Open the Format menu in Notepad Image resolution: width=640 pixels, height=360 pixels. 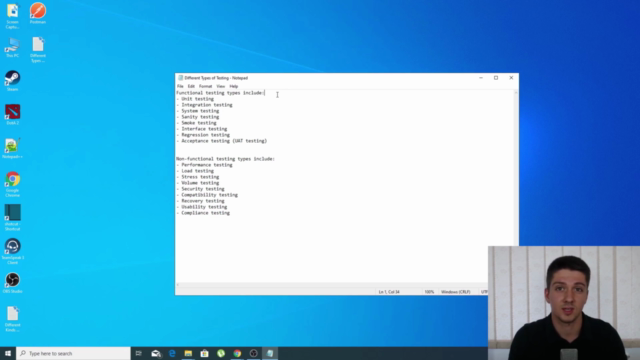point(205,86)
